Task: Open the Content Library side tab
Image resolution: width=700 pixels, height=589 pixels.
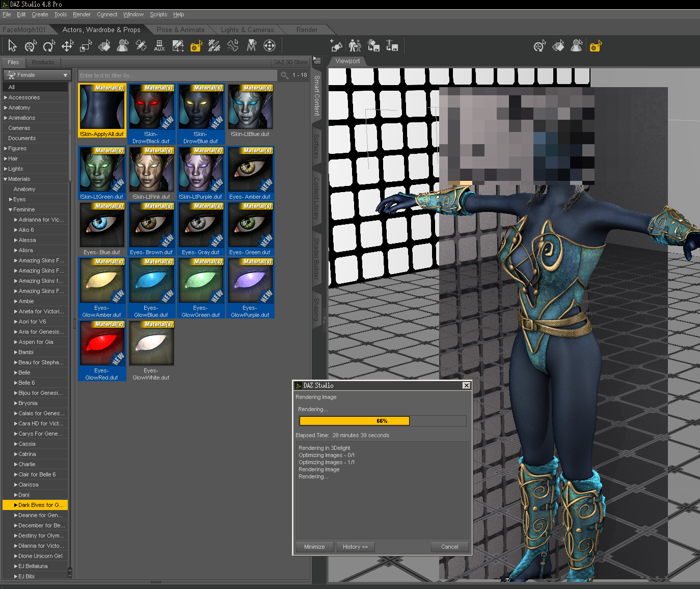Action: (316, 199)
